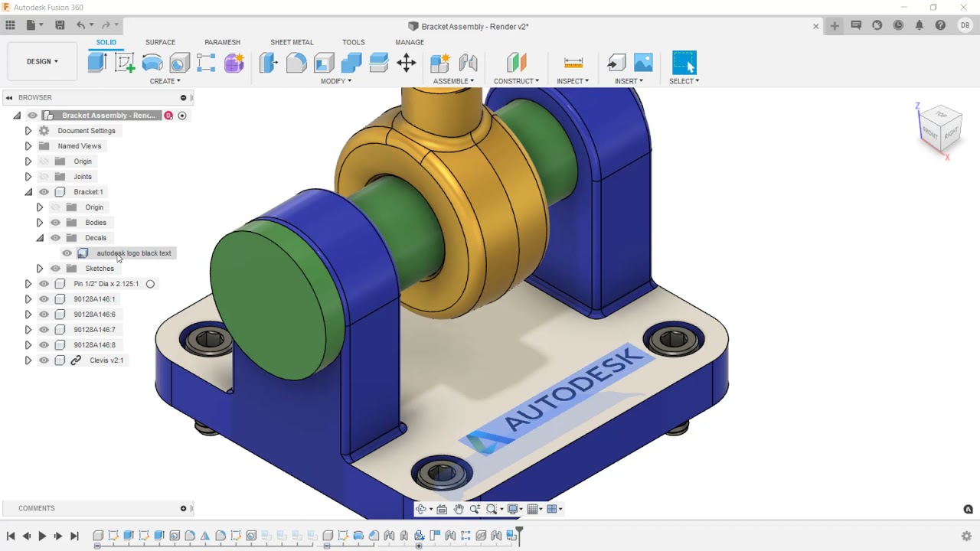
Task: Select the SOLID tab
Action: pyautogui.click(x=106, y=42)
